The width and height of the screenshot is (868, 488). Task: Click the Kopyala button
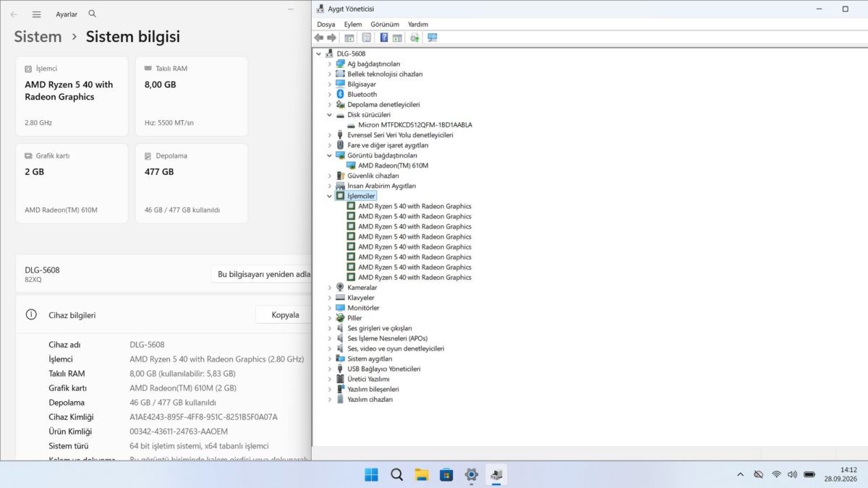pos(283,314)
